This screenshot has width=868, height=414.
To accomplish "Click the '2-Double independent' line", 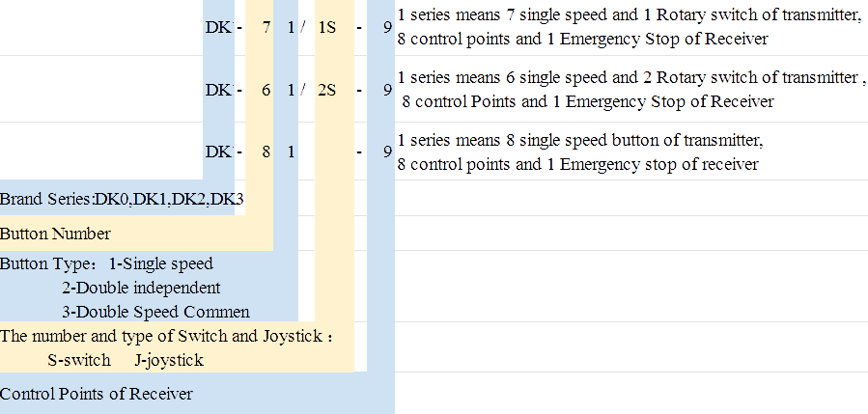I will pos(141,288).
